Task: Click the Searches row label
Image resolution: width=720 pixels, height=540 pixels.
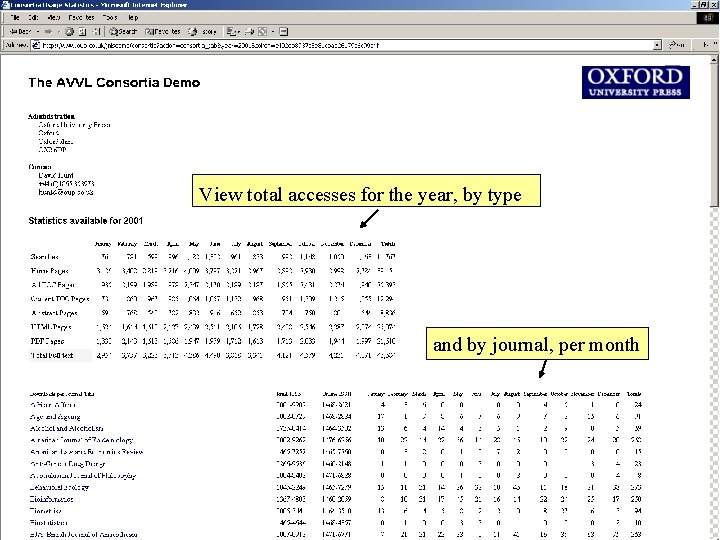Action: [44, 257]
